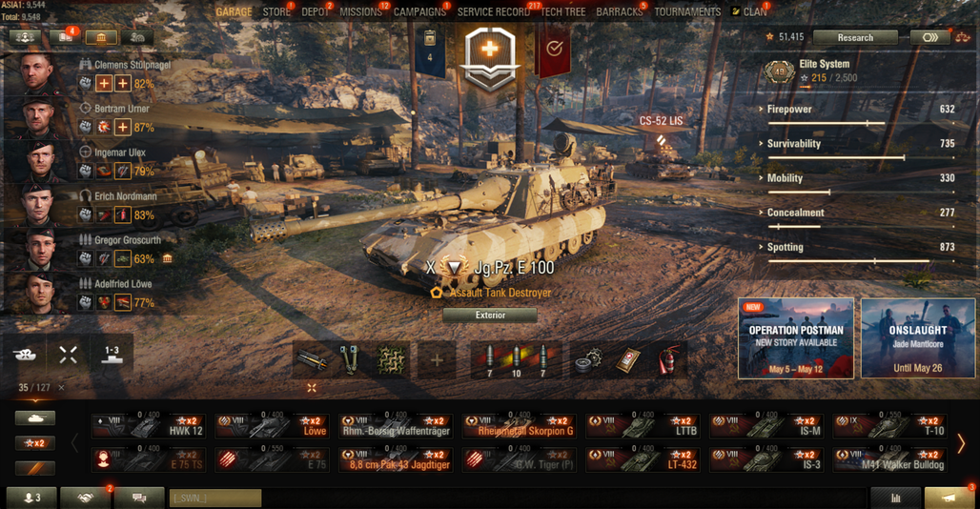Open the fire extinguisher consumable slot
Image resolution: width=980 pixels, height=509 pixels.
(668, 359)
